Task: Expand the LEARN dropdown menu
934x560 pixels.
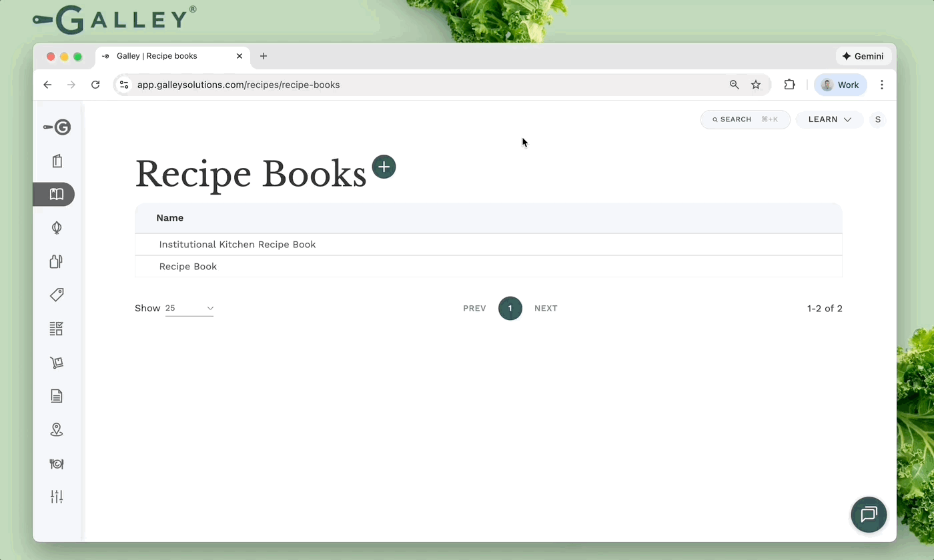Action: (x=829, y=119)
